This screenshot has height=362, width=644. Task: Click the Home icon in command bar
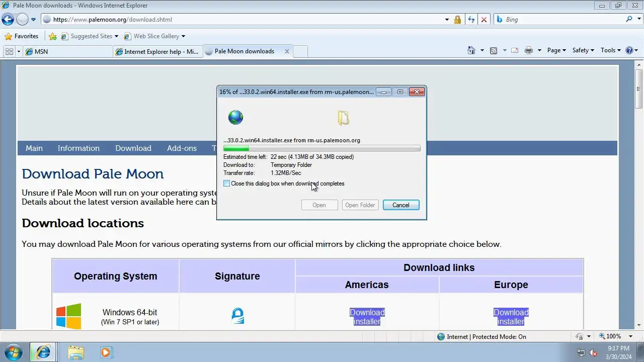(x=471, y=50)
